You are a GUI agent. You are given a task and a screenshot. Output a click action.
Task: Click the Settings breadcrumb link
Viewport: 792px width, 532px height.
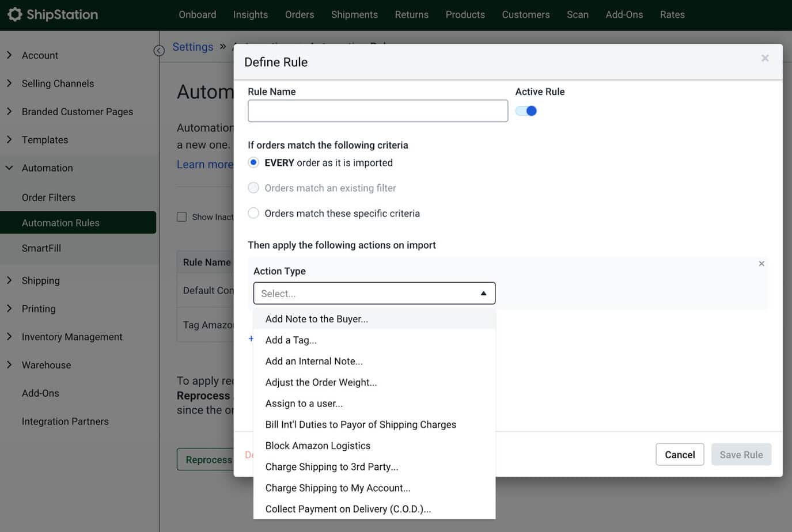[x=192, y=47]
